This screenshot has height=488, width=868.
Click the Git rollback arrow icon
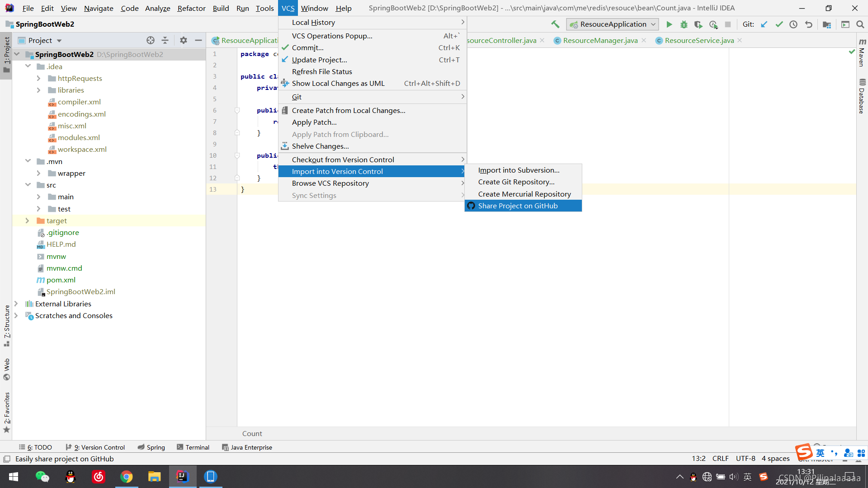point(809,24)
